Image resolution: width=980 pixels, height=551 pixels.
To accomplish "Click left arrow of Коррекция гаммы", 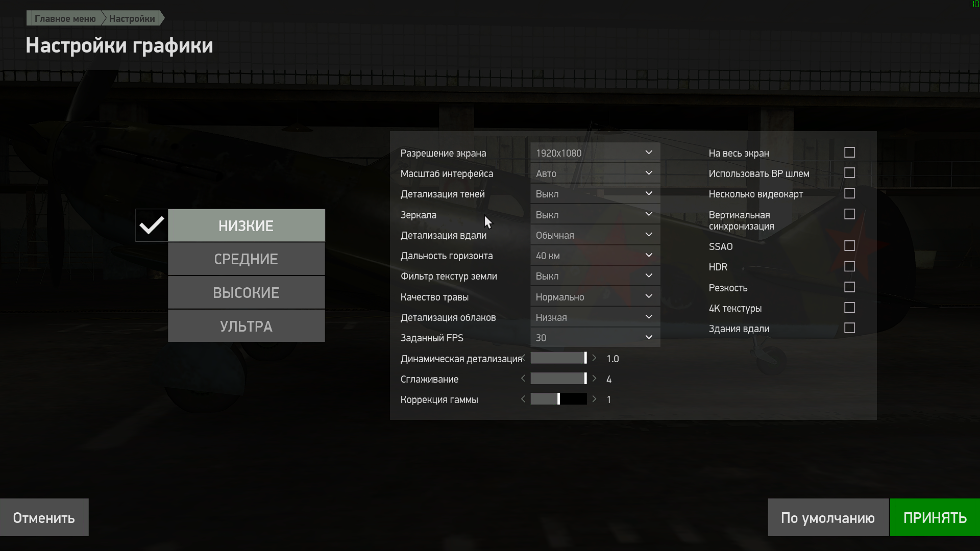I will pyautogui.click(x=523, y=399).
